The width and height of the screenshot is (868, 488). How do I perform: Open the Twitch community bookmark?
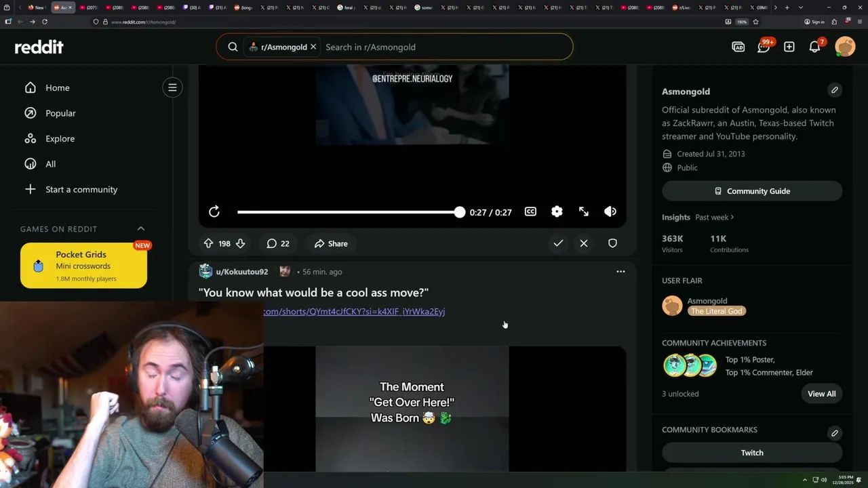point(752,453)
